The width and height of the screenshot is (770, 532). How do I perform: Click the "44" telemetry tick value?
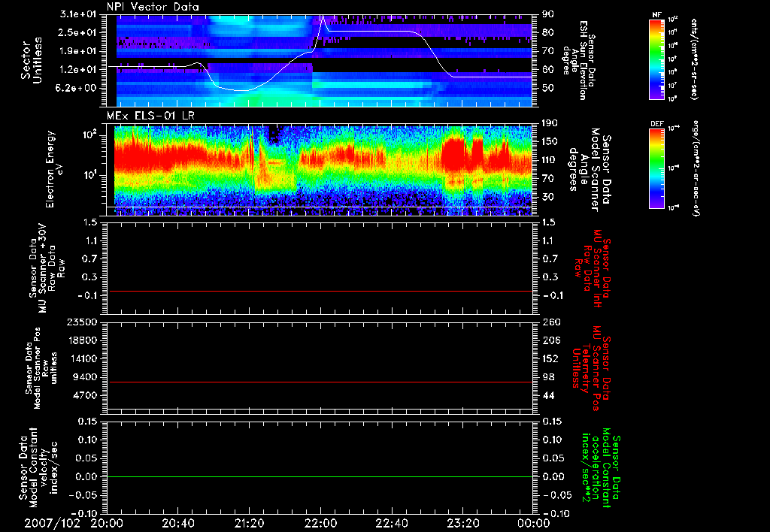(547, 395)
